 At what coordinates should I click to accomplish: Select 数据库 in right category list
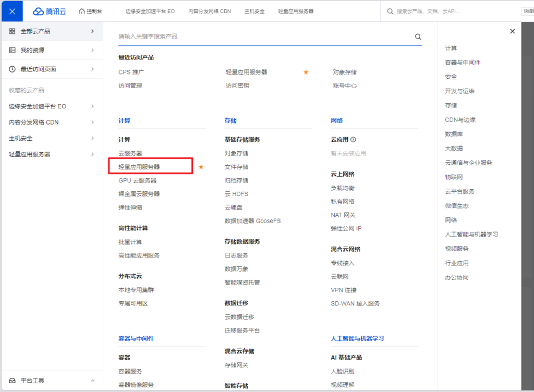point(454,134)
